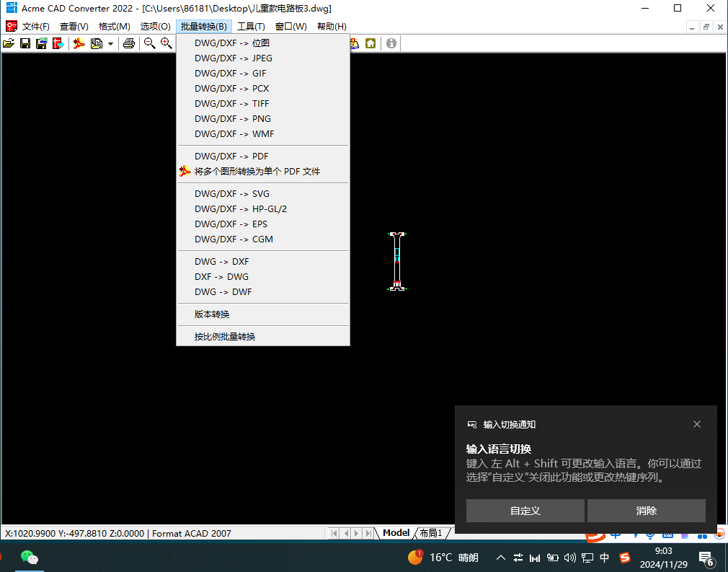The height and width of the screenshot is (572, 728).
Task: Expand hidden system tray icons chevron
Action: 500,557
